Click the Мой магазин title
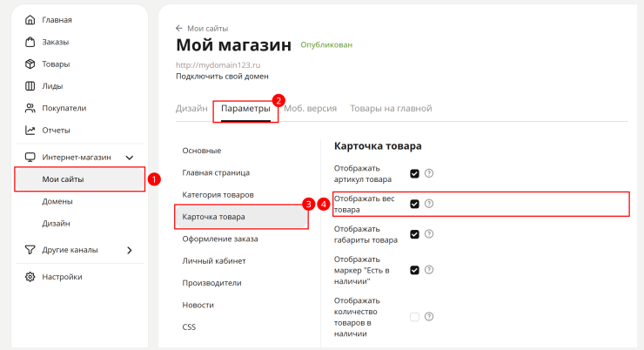 click(x=234, y=44)
